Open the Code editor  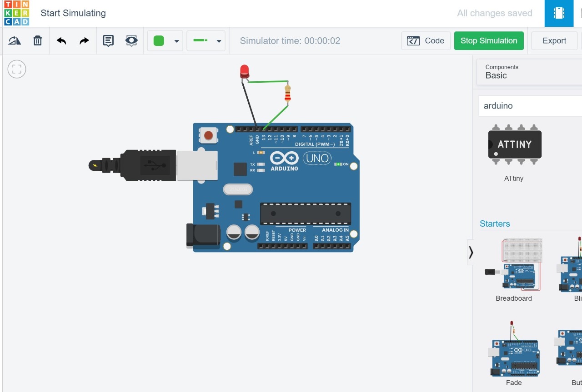pos(426,41)
